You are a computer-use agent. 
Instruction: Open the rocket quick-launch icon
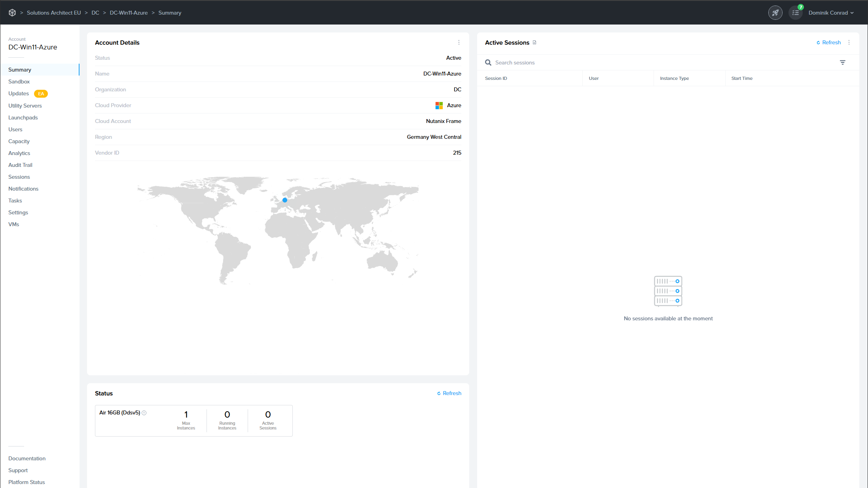[x=775, y=13]
